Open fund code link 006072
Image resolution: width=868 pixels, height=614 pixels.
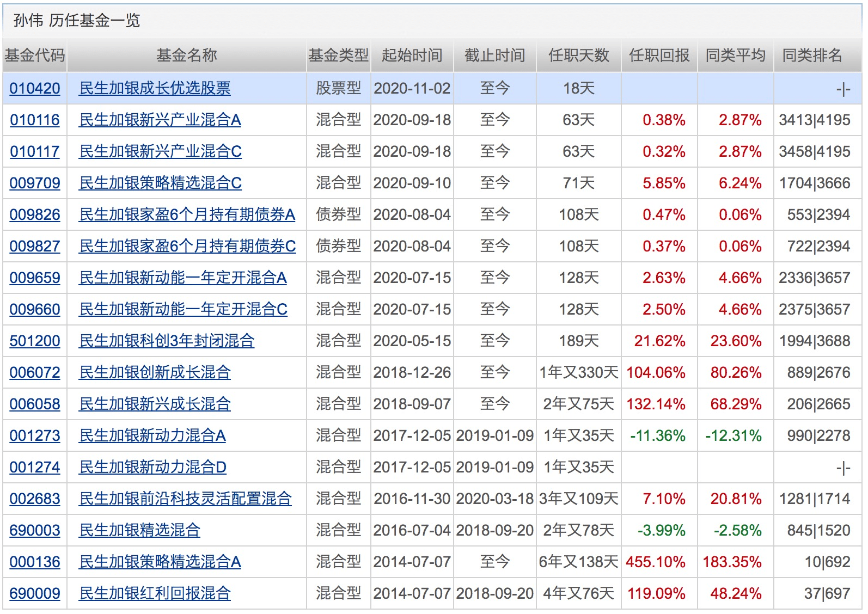35,372
